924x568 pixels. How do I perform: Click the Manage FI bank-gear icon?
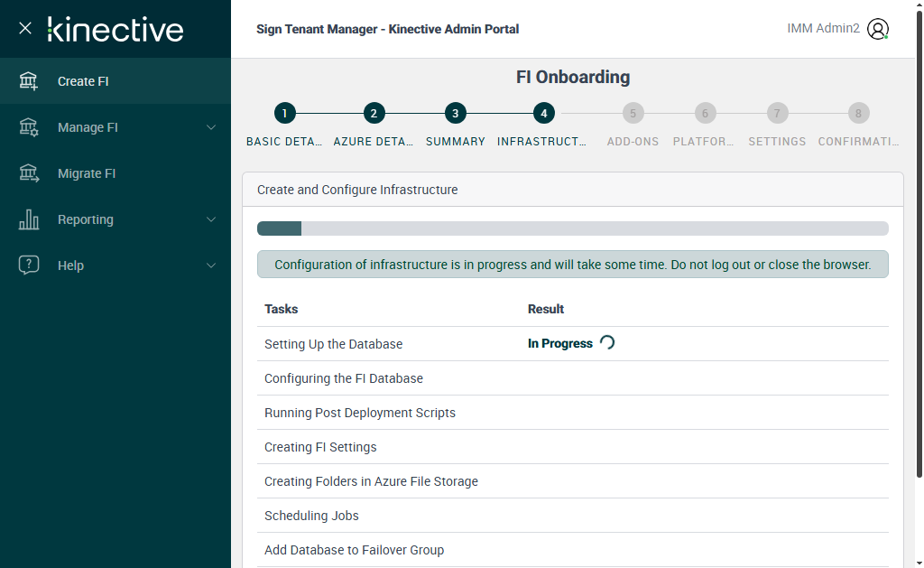(28, 126)
